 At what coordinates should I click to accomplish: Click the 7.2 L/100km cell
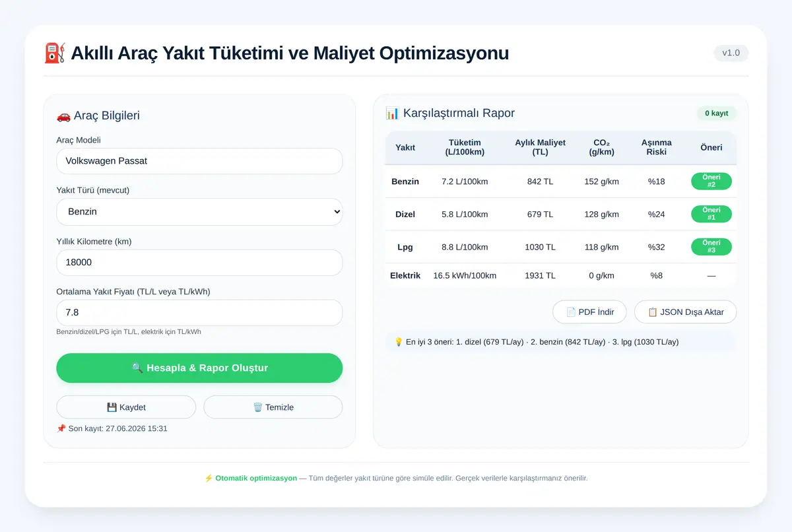tap(465, 181)
